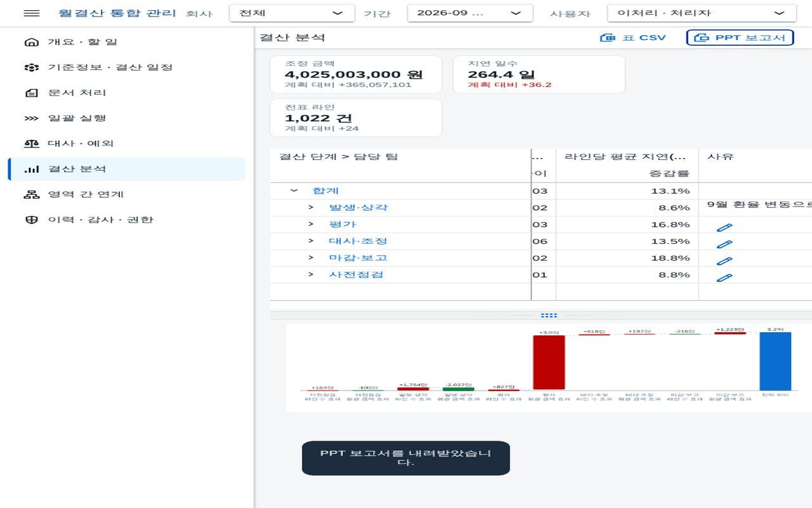Viewport: 812px width, 508px height.
Task: Go to 개요 · 할 일 page
Action: [x=127, y=42]
